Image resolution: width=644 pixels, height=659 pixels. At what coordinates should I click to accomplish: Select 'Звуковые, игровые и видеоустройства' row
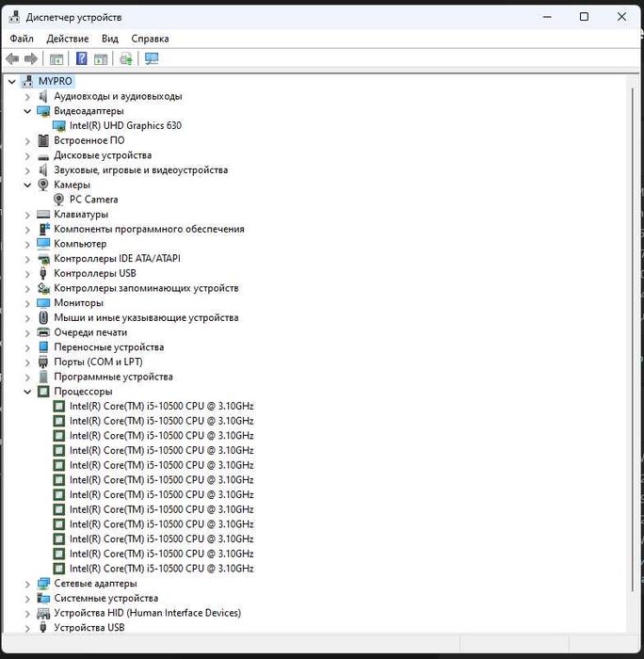click(141, 169)
